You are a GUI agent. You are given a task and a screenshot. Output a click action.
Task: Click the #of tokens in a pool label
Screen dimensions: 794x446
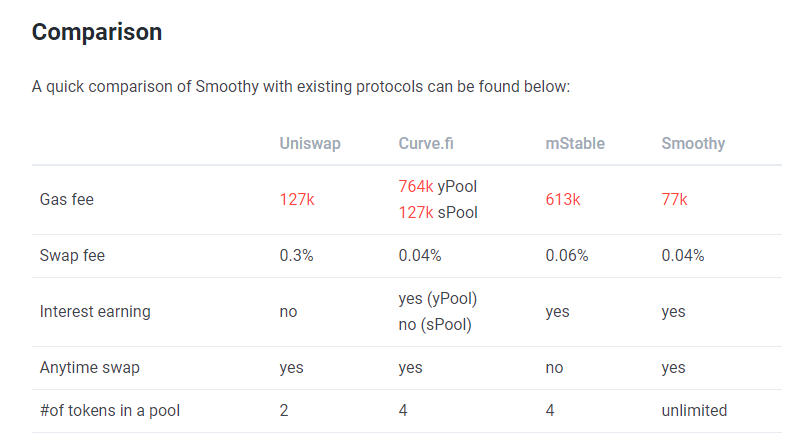(x=110, y=410)
